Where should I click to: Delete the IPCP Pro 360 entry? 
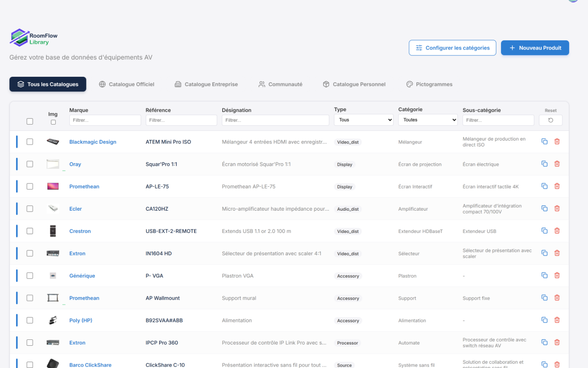click(x=557, y=342)
